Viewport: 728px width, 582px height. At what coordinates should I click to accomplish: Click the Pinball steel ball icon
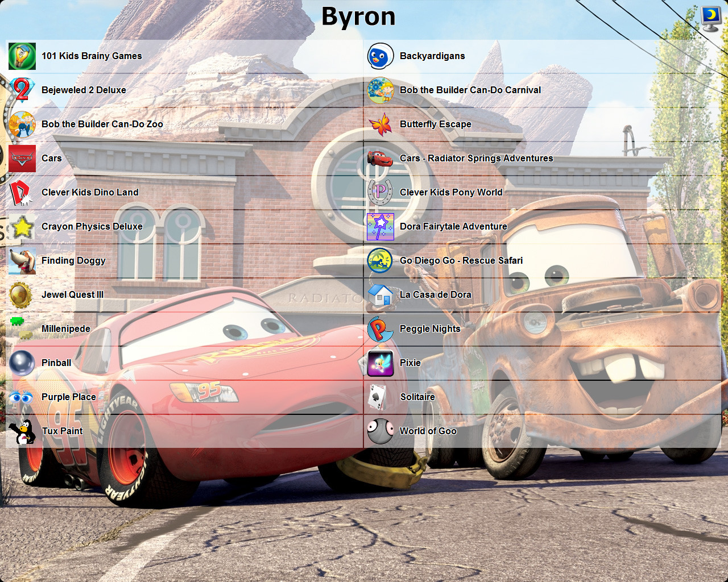coord(22,363)
